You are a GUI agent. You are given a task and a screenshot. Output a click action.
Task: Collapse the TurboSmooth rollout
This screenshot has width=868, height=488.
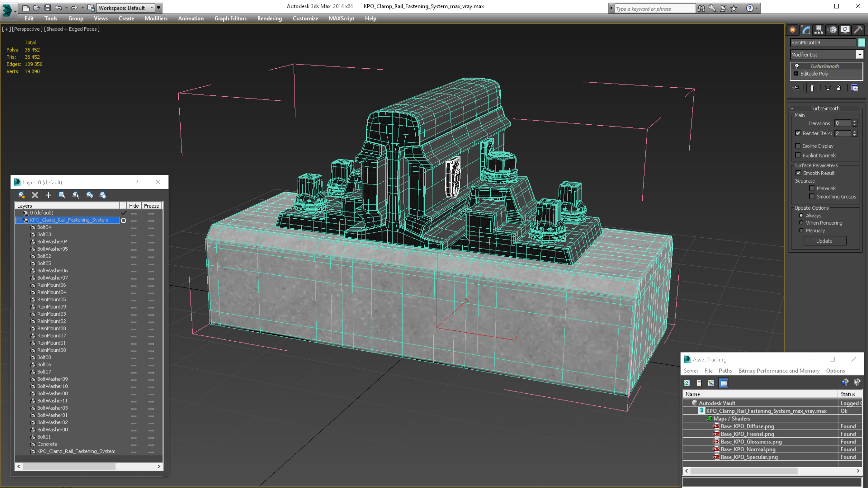792,108
